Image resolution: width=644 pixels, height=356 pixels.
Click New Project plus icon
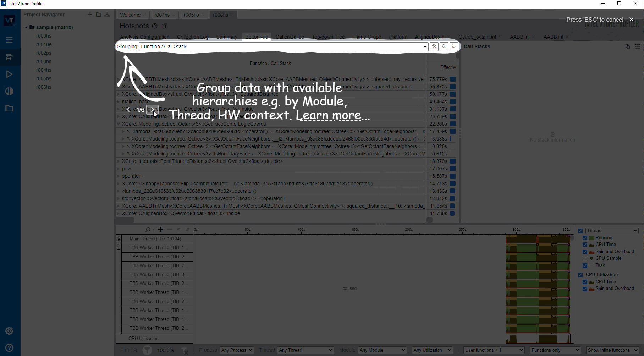click(x=90, y=15)
